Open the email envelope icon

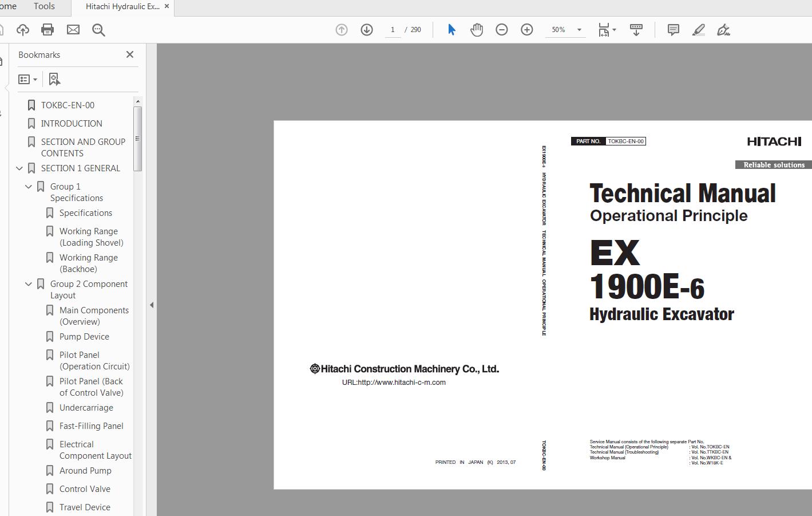click(x=73, y=30)
